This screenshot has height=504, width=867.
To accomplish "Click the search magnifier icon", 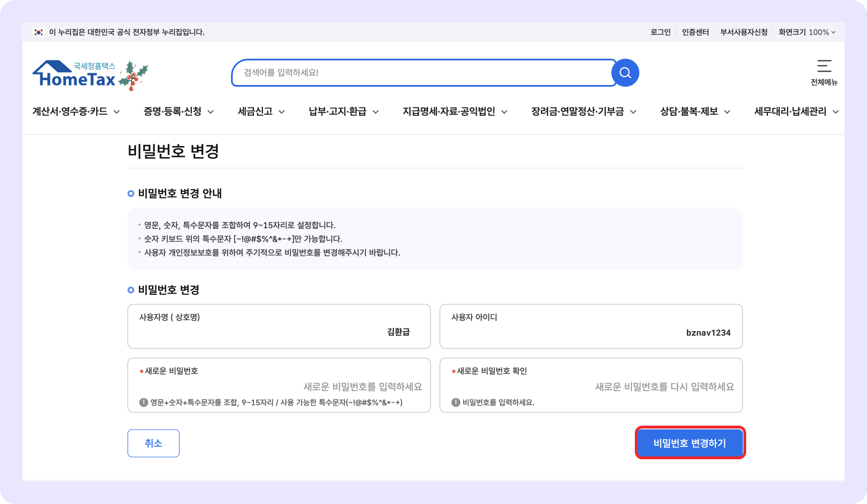I will (x=625, y=73).
